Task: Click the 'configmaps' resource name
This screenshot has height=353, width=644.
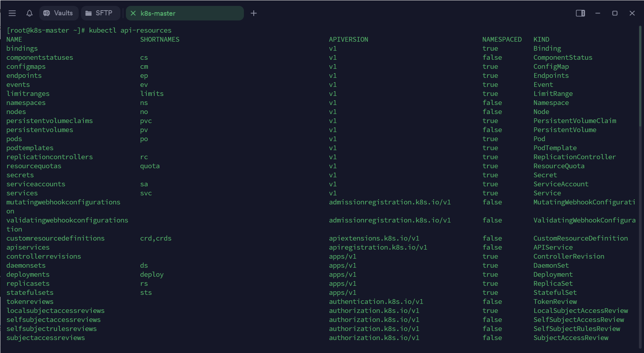Action: 26,66
